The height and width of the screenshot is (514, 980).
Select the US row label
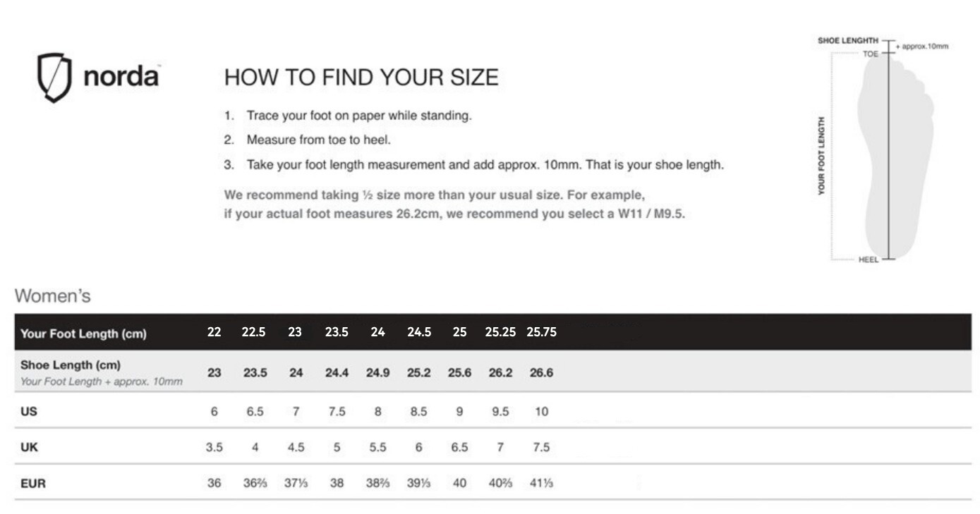point(29,412)
